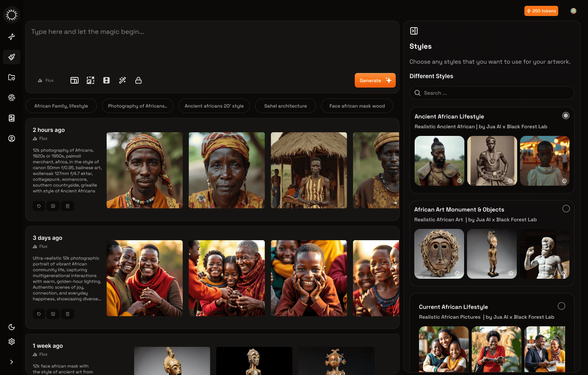588x375 pixels.
Task: Toggle dark mode moon icon
Action: point(12,327)
